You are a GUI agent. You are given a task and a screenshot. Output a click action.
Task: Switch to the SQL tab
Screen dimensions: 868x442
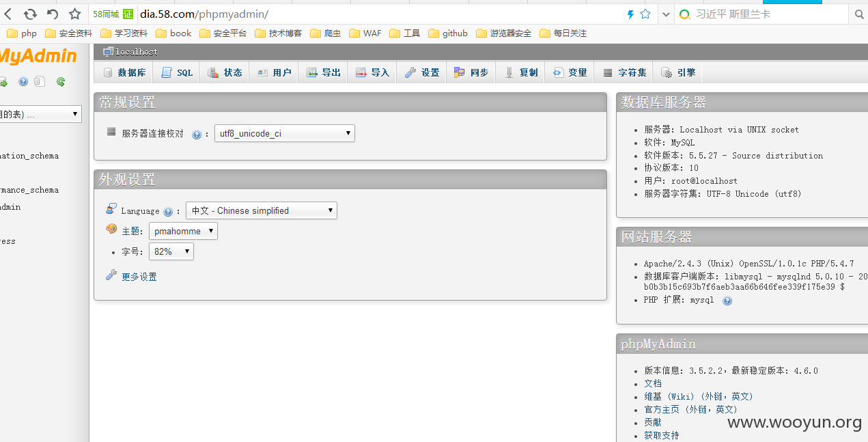[x=177, y=72]
